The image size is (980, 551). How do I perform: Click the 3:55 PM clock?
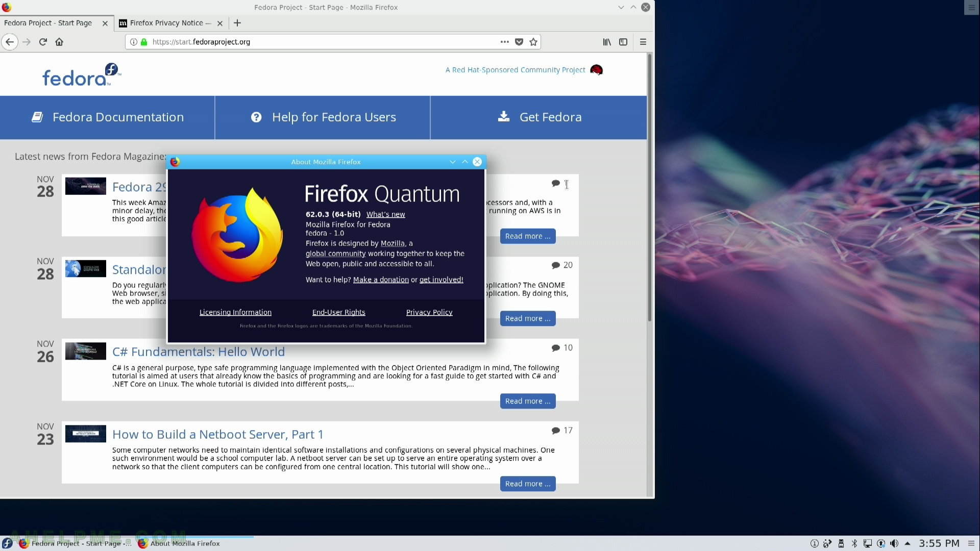(x=939, y=543)
